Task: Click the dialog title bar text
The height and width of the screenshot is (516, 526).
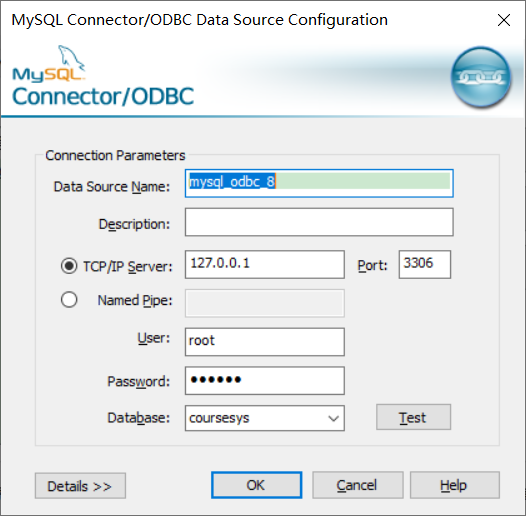Action: [x=200, y=20]
